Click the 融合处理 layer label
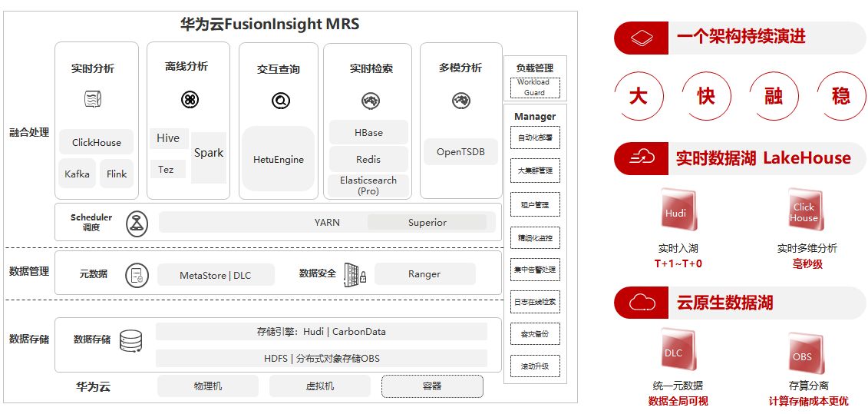Viewport: 868px width, 414px height. [x=29, y=132]
